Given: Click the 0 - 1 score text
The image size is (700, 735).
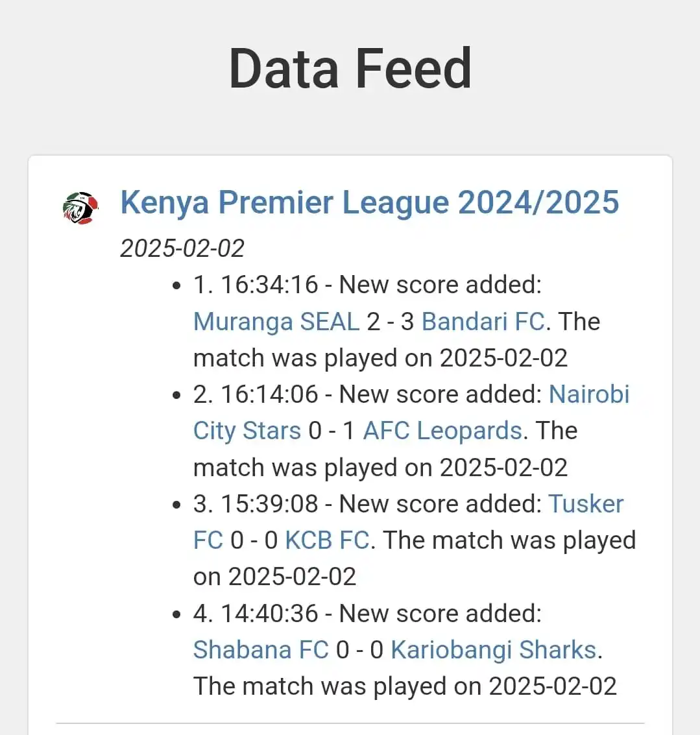Looking at the screenshot, I should [x=332, y=430].
